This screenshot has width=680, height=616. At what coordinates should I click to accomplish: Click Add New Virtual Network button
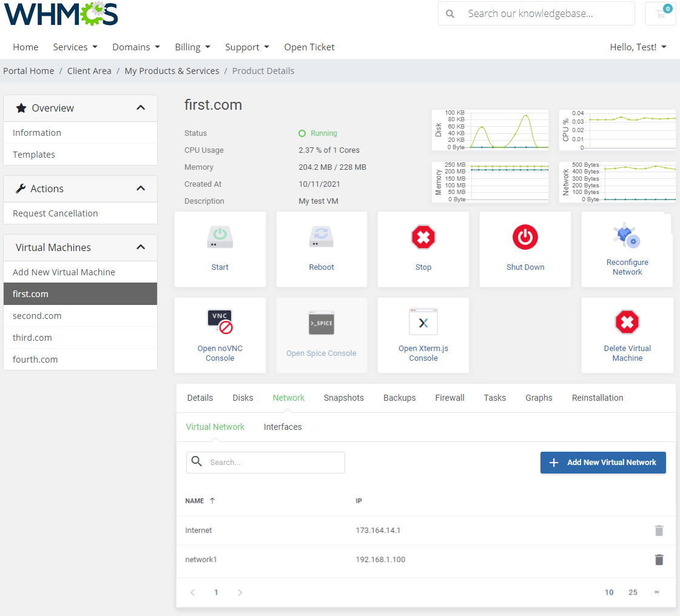point(603,463)
